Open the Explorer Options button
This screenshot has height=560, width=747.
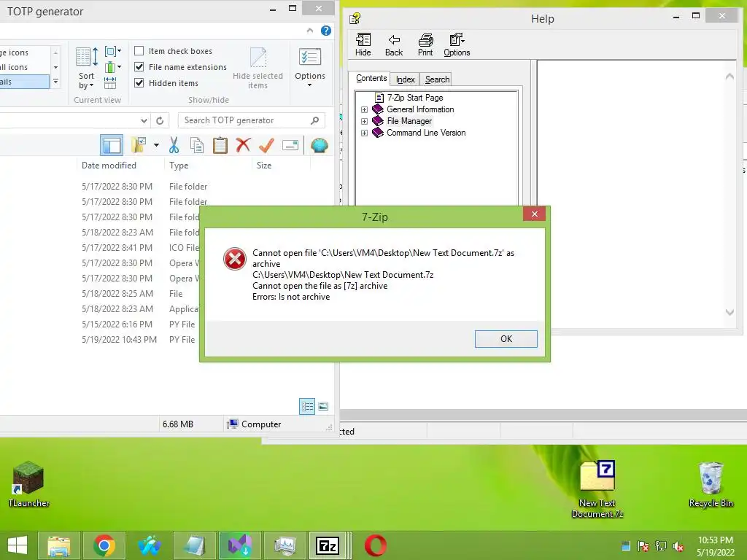pos(309,67)
